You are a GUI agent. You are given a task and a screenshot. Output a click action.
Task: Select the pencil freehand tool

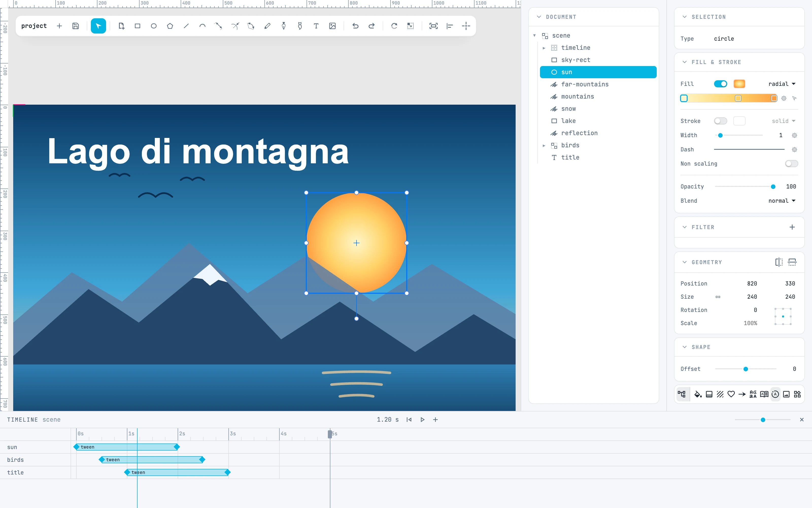pos(267,26)
